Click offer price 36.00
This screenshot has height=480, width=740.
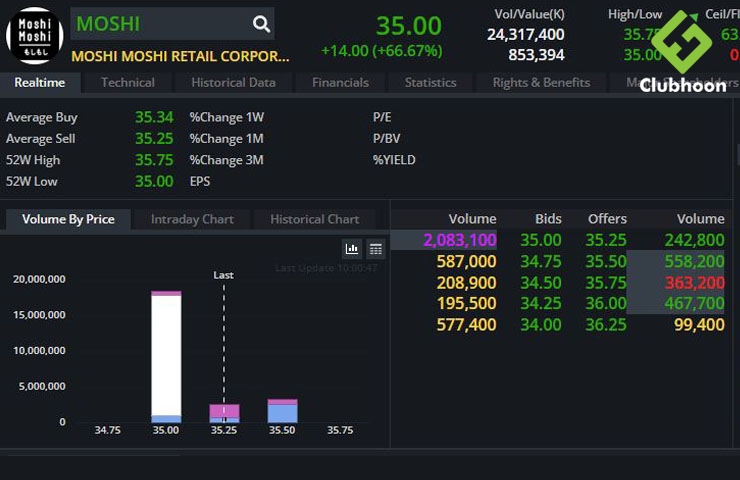pyautogui.click(x=606, y=303)
